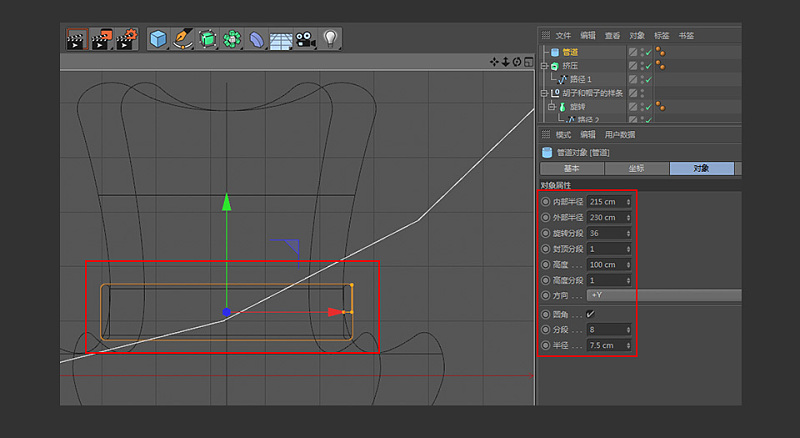Click the 基本 tab button

(570, 169)
